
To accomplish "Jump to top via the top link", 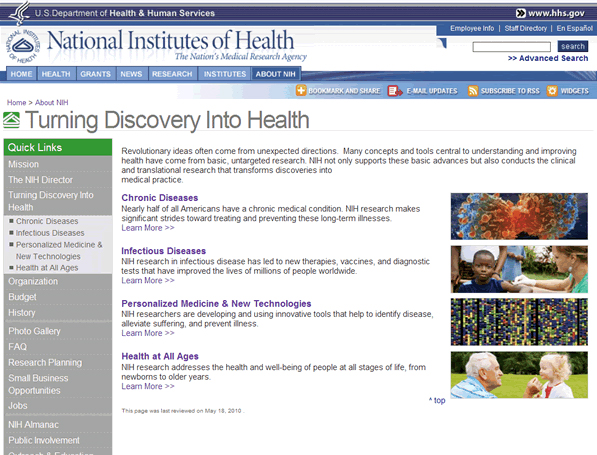I will (x=437, y=401).
